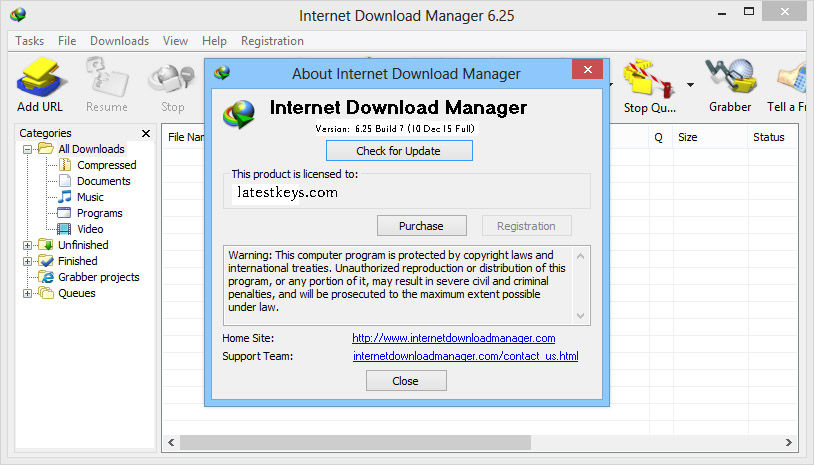The height and width of the screenshot is (465, 814).
Task: Minimize the main IDM window
Action: [722, 13]
